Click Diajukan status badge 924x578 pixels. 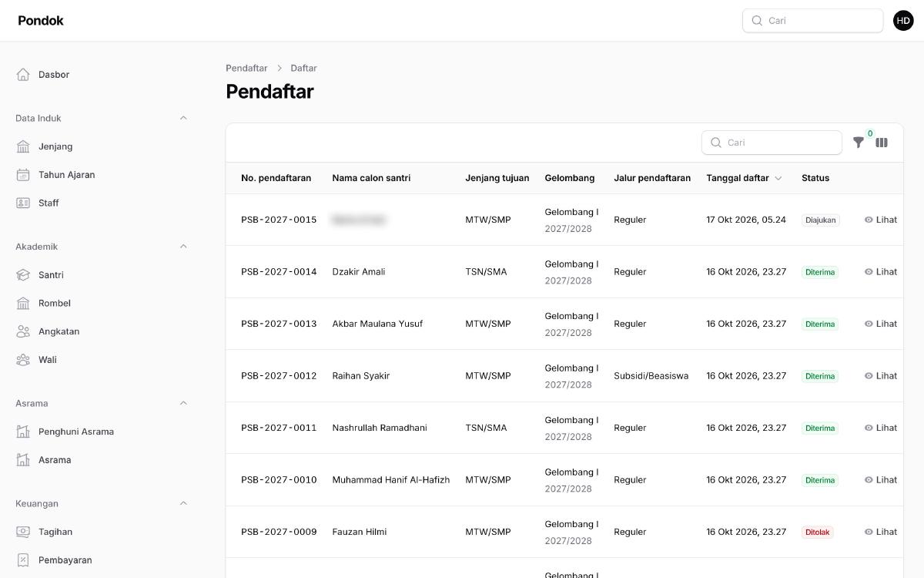coord(820,220)
